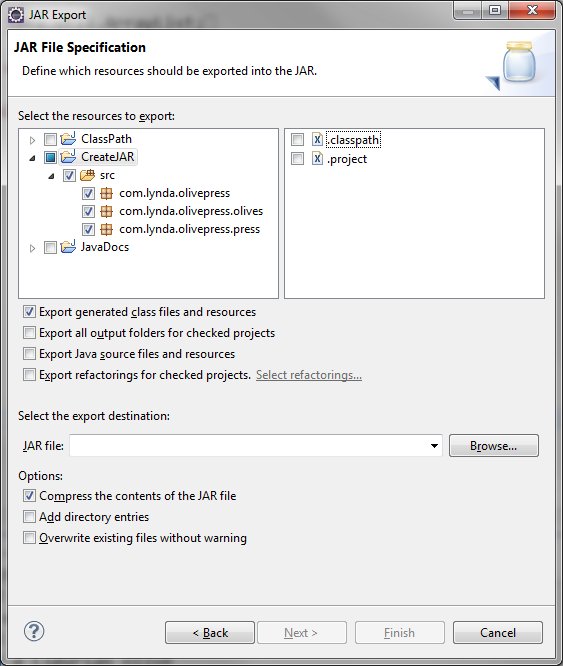Image resolution: width=563 pixels, height=666 pixels.
Task: Open the Select refactorings... link
Action: click(x=309, y=375)
